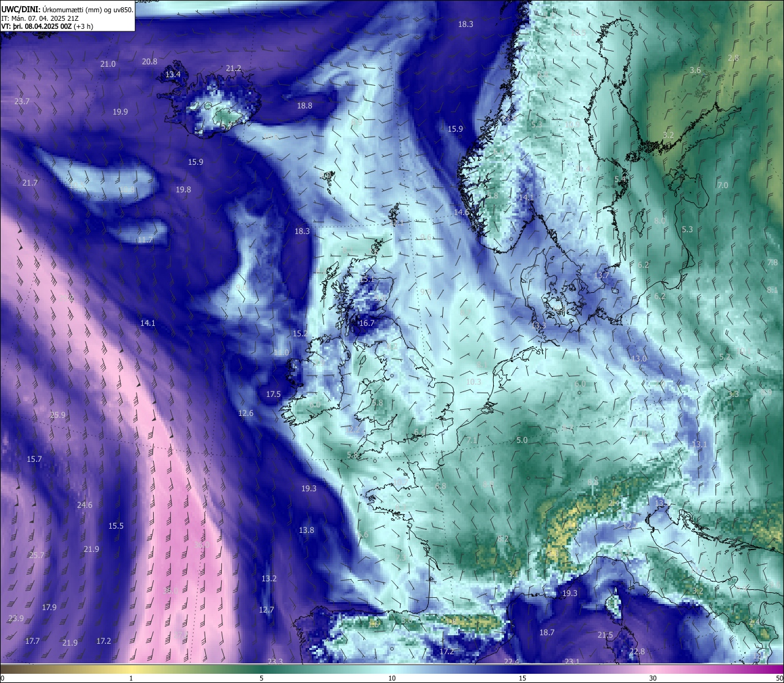This screenshot has height=683, width=784.
Task: Click the map value 13.2
Action: click(269, 579)
